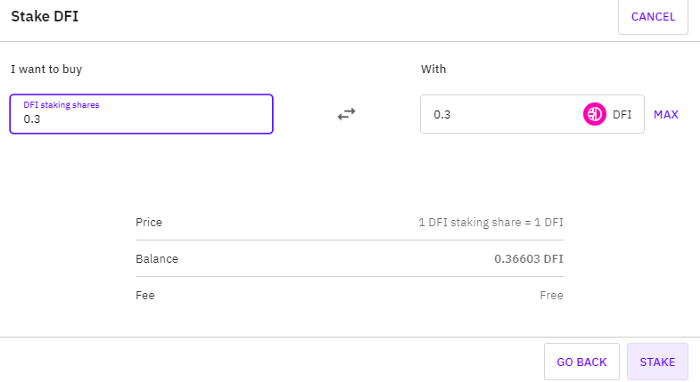Click the 0.3 amount in the With field

(442, 115)
